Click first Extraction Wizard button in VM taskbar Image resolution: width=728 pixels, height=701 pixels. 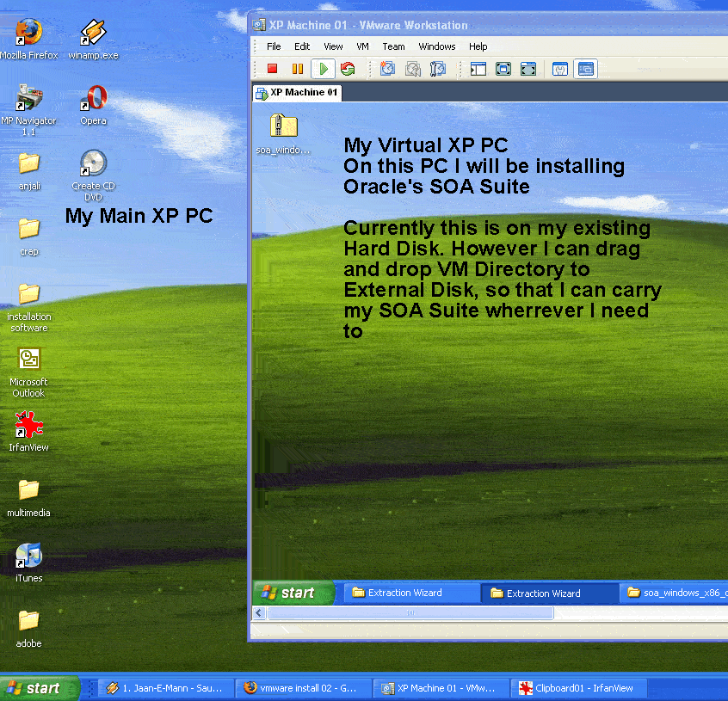tap(412, 593)
